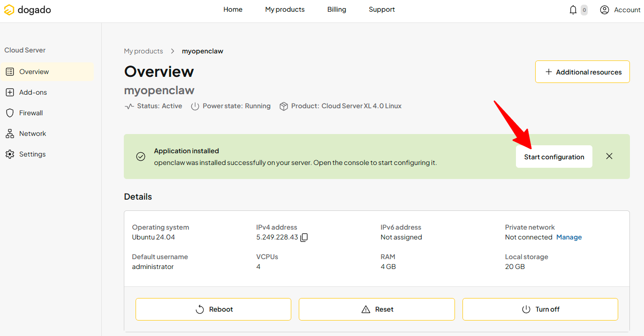The image size is (644, 336).
Task: Click the myopenclaw breadcrumb entry
Action: 203,51
